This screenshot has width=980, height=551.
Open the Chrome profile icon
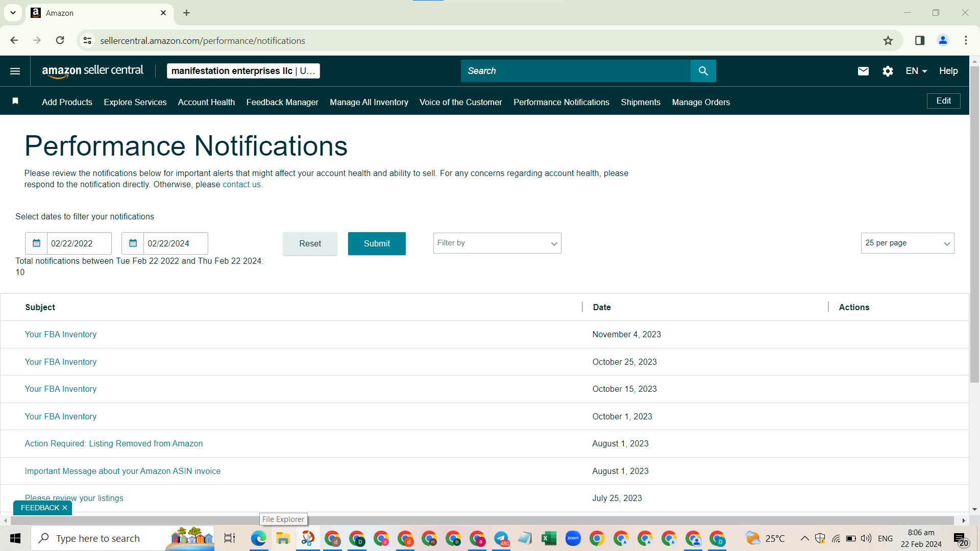coord(943,40)
